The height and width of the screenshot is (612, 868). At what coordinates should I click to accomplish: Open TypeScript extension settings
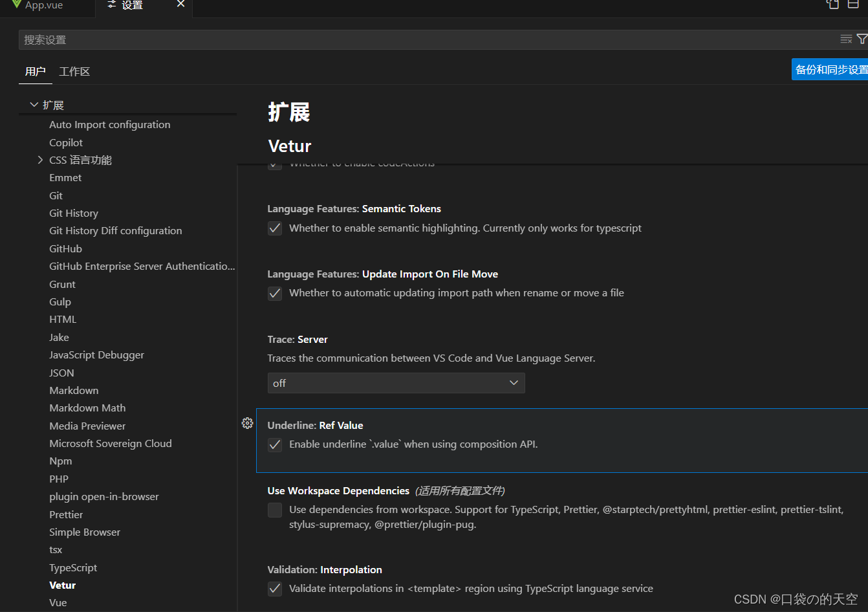[x=73, y=567]
